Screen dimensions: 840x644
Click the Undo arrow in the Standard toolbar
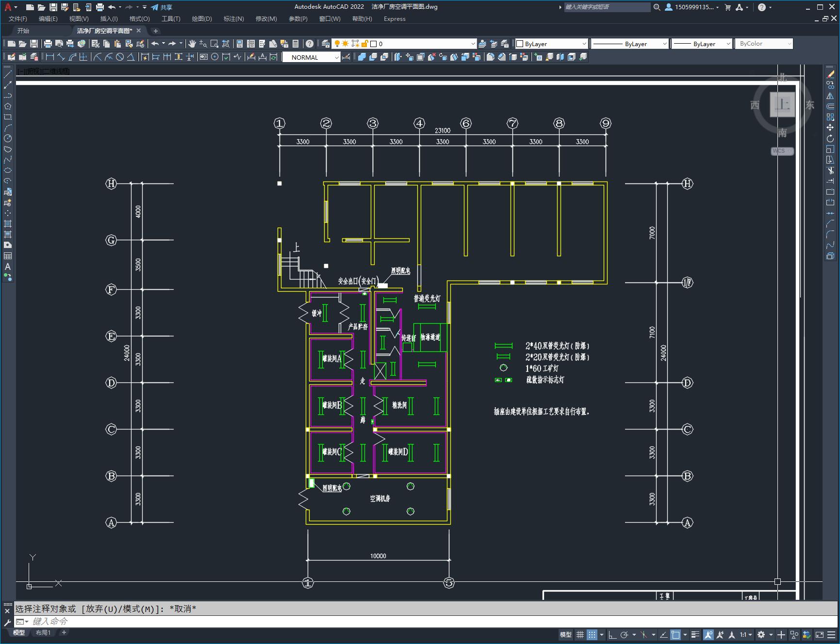[155, 44]
